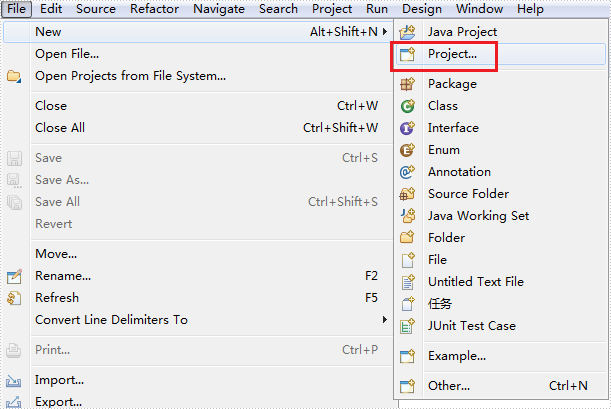Select the Annotation @ icon

coord(408,172)
